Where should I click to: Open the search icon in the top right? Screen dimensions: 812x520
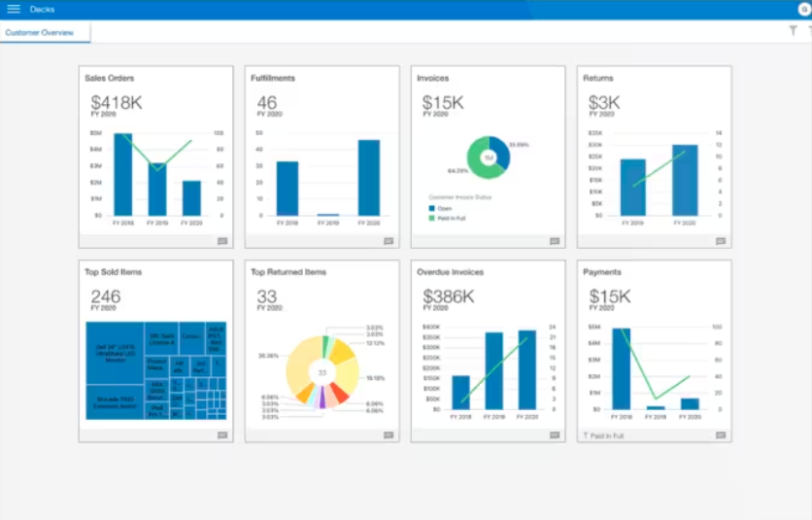point(804,9)
